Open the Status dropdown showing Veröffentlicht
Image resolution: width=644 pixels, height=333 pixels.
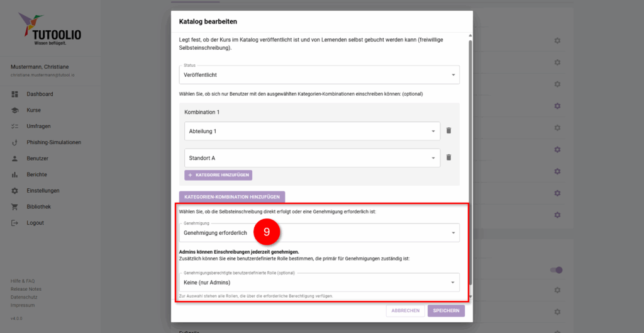tap(319, 76)
